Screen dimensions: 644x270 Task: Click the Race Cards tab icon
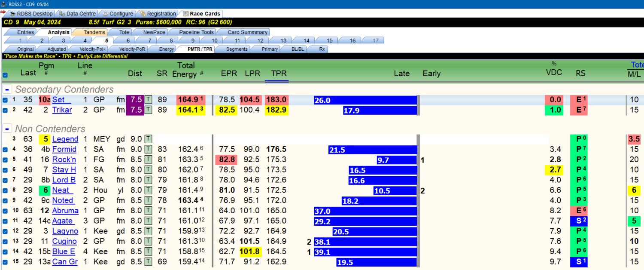186,14
